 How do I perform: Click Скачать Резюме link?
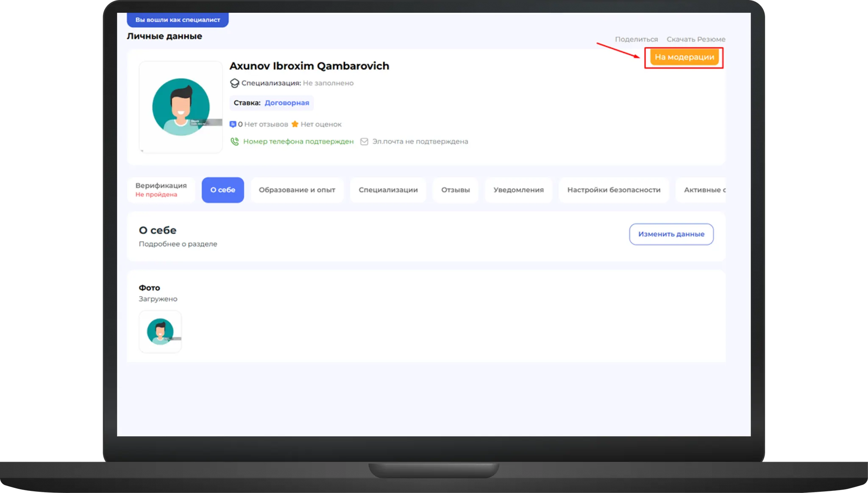coord(696,39)
